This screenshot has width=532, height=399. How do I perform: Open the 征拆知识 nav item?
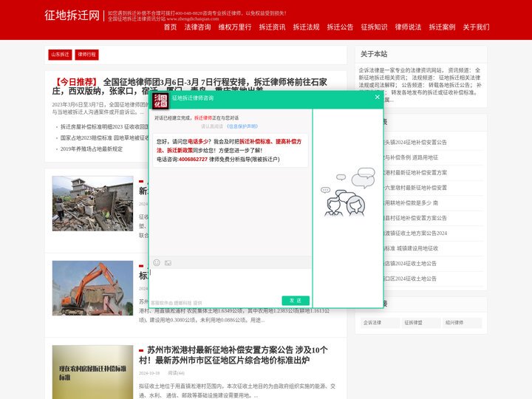[374, 27]
